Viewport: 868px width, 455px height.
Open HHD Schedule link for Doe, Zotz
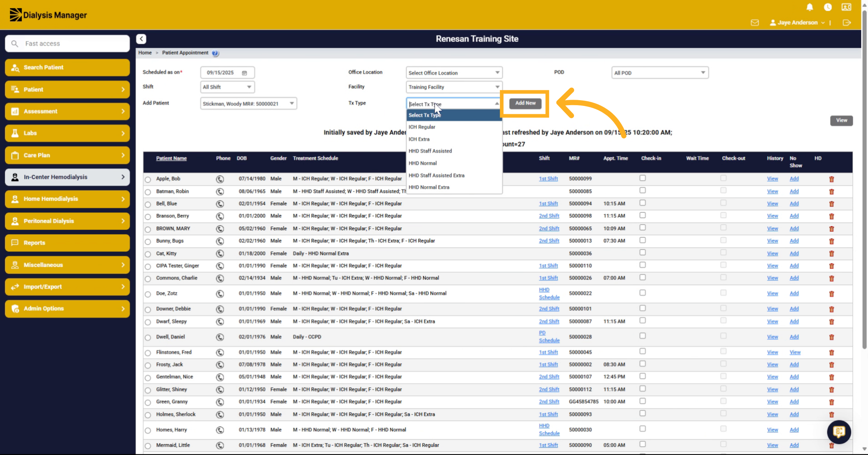tap(549, 293)
